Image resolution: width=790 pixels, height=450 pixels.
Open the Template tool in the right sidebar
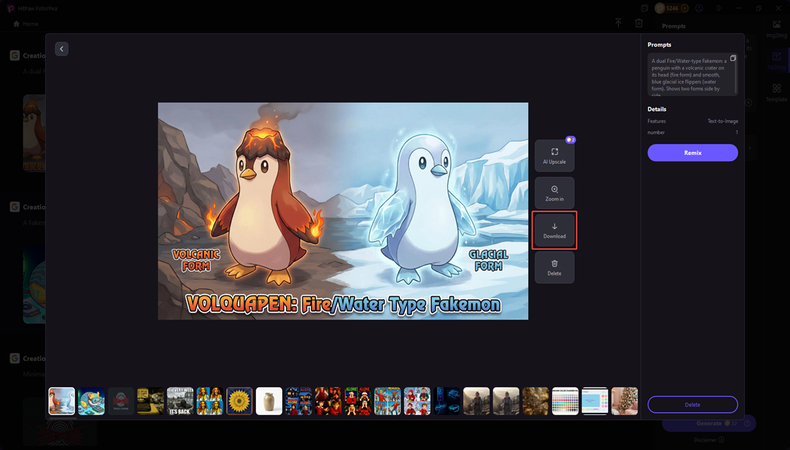[x=776, y=92]
